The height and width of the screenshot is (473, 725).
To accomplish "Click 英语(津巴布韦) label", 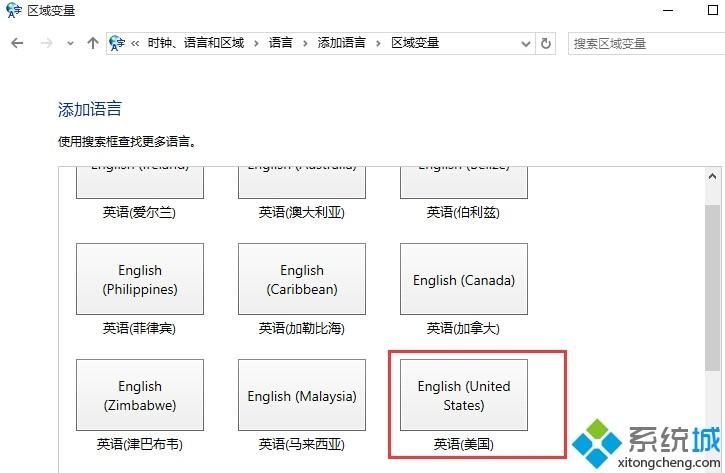I will (x=139, y=444).
